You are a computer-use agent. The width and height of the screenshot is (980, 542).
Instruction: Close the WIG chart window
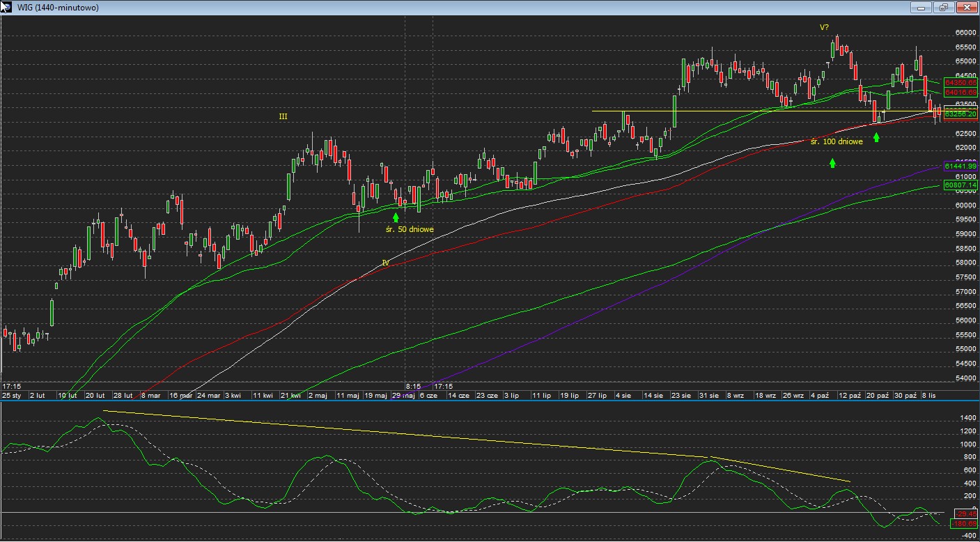coord(966,8)
